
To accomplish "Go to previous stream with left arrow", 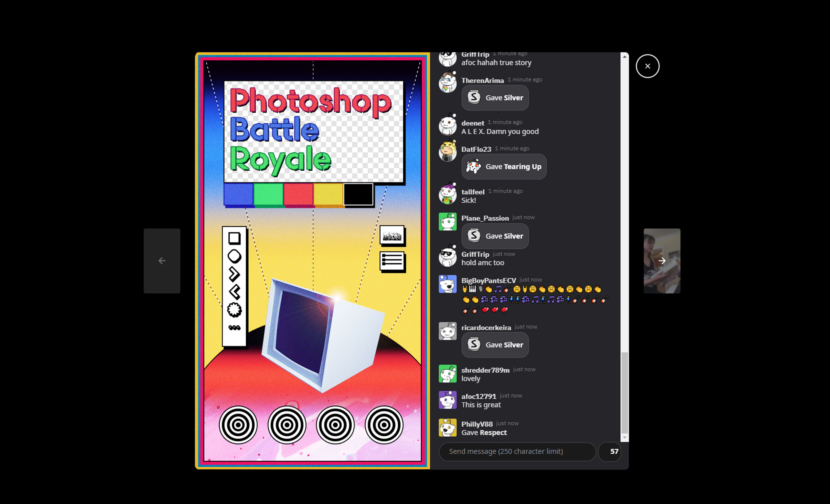I will point(162,261).
